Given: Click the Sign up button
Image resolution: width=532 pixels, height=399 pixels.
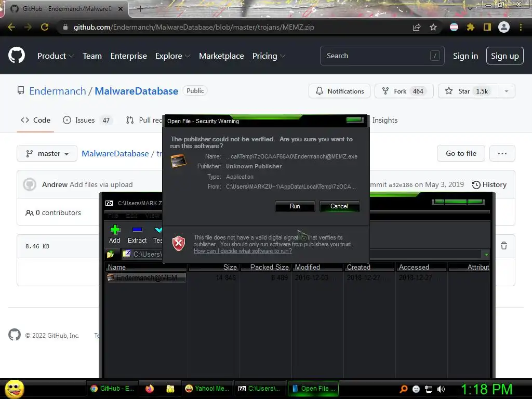Looking at the screenshot, I should (x=505, y=56).
